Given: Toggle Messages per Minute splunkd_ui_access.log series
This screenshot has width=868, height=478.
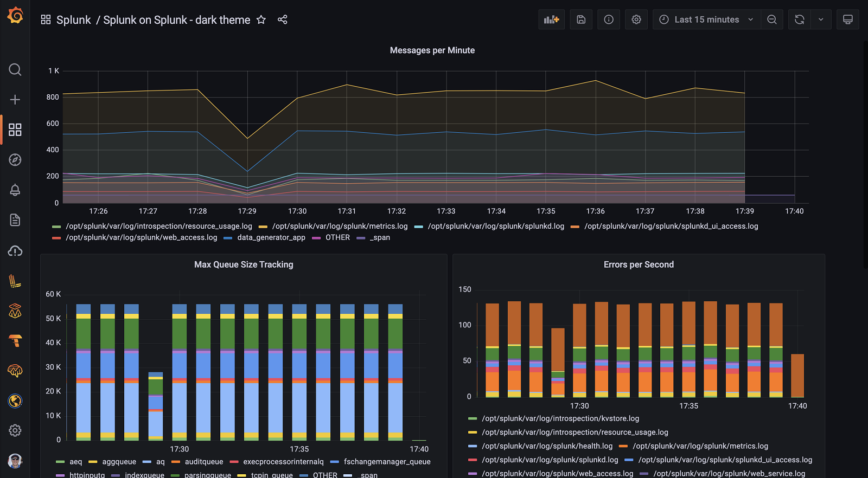Looking at the screenshot, I should point(671,226).
